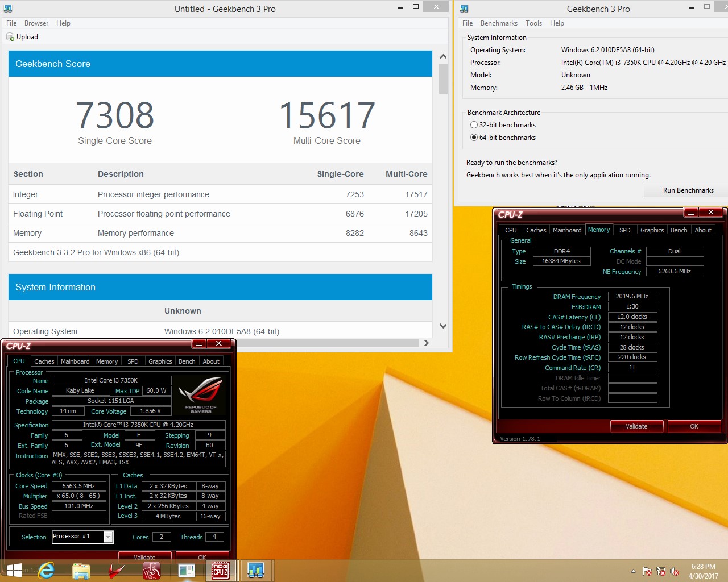728x582 pixels.
Task: Open the File menu in the Untitled Geekbench window
Action: coord(11,23)
